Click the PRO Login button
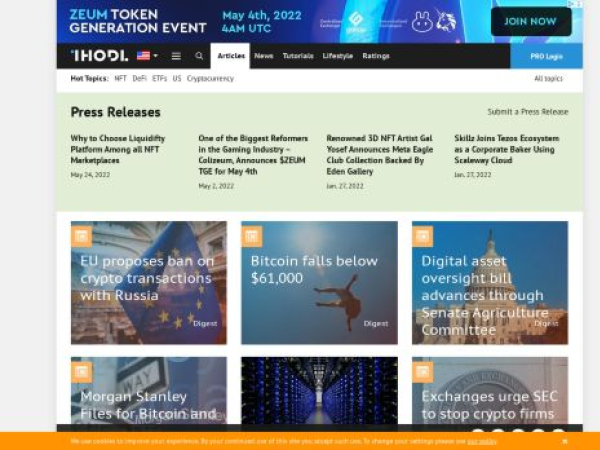Viewport: 600px width, 450px height. coord(546,56)
